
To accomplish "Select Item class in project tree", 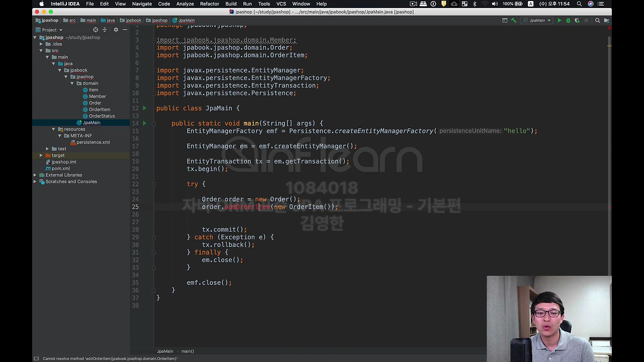I will [94, 90].
